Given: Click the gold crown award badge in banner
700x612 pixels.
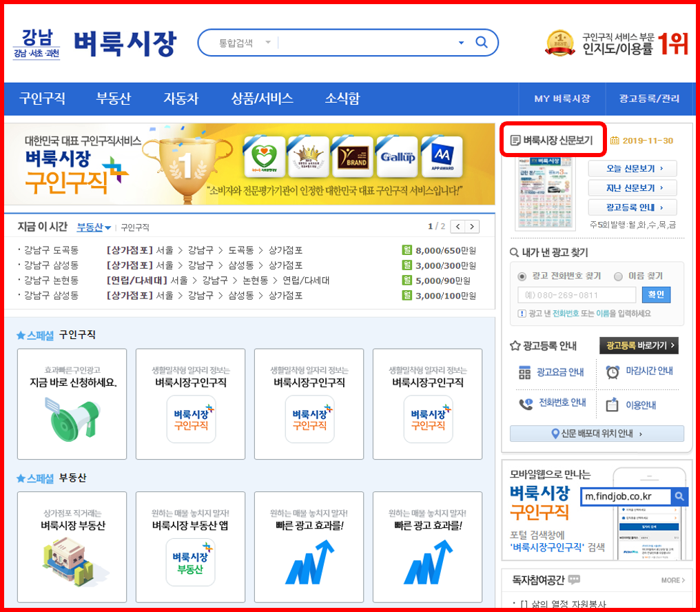Looking at the screenshot, I should click(309, 157).
